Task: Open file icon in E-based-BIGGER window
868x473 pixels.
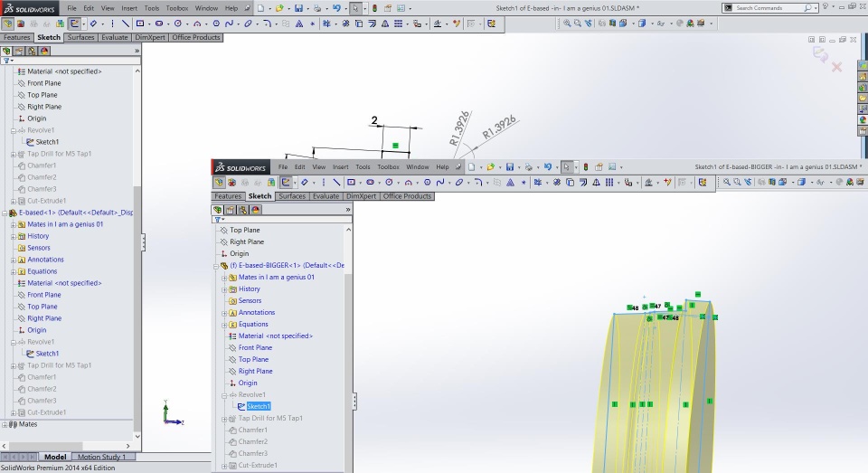Action: pyautogui.click(x=490, y=166)
